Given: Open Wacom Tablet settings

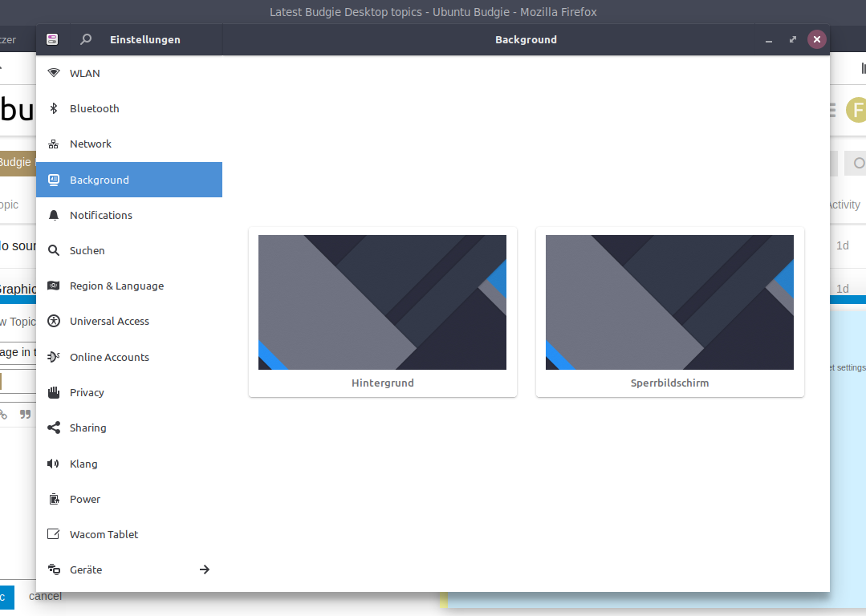Looking at the screenshot, I should click(x=104, y=534).
